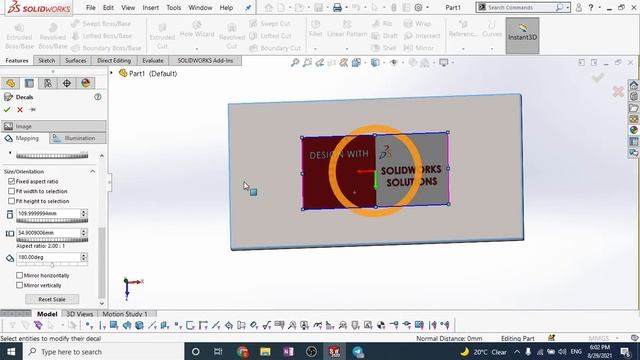Open the Insert menu

[x=151, y=7]
